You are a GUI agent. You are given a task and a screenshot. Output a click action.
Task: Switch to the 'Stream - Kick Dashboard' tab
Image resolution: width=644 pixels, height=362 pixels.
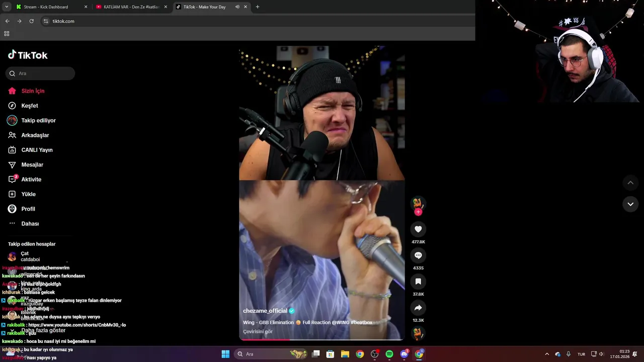tap(46, 7)
